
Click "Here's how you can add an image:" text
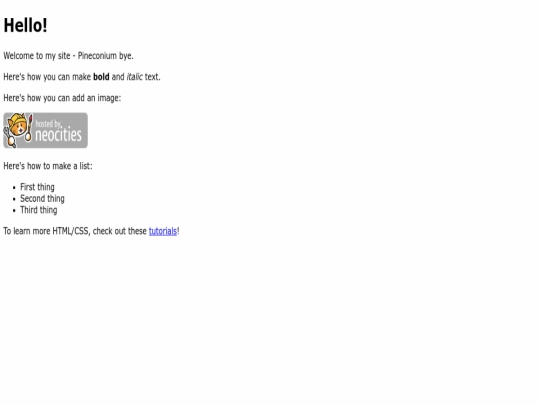(62, 98)
